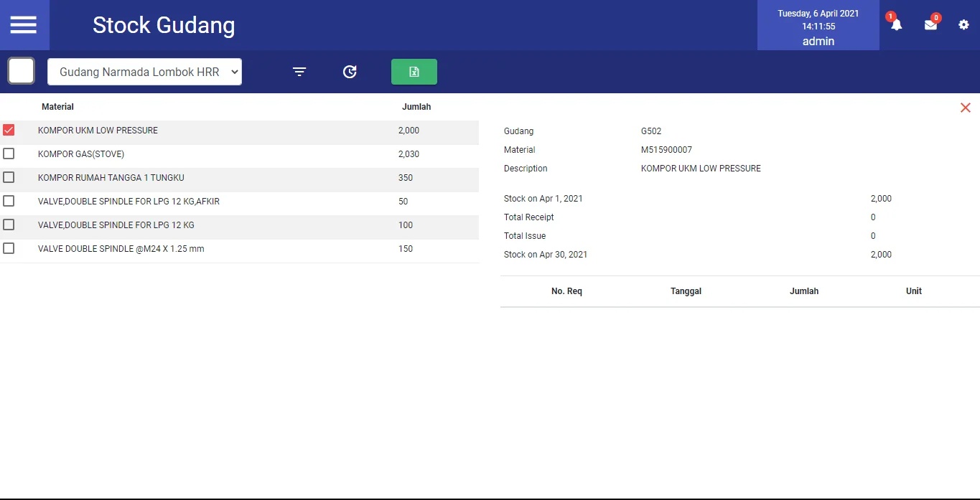Image resolution: width=980 pixels, height=500 pixels.
Task: Click the refresh history icon
Action: [x=350, y=72]
